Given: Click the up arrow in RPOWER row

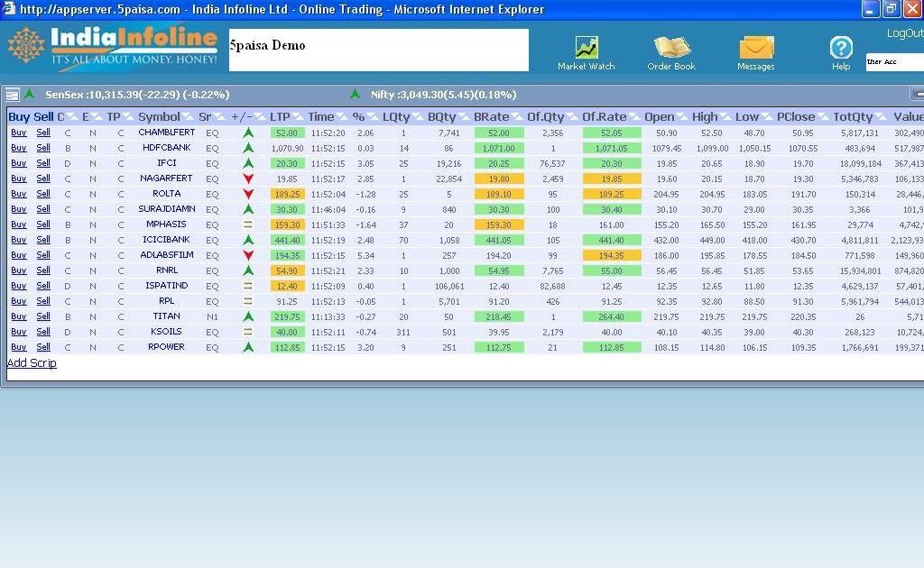Looking at the screenshot, I should [248, 347].
